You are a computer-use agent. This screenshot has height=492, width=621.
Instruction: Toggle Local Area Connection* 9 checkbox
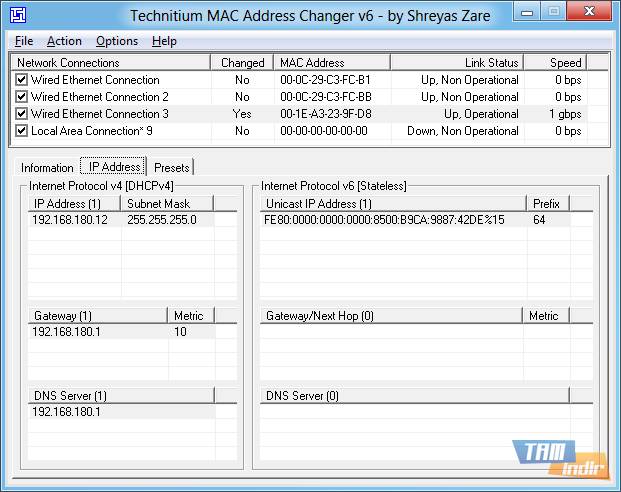pos(22,131)
